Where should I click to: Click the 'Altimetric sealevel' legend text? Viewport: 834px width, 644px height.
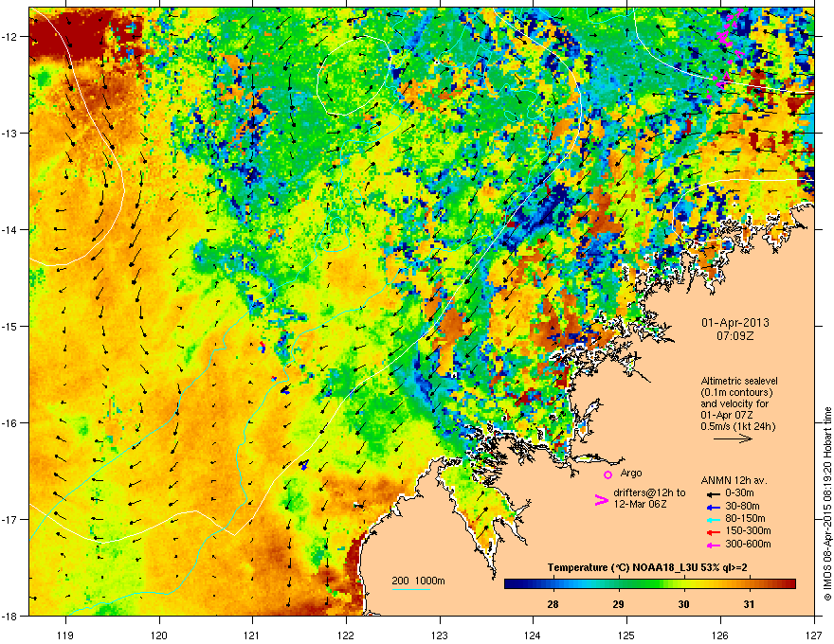739,381
